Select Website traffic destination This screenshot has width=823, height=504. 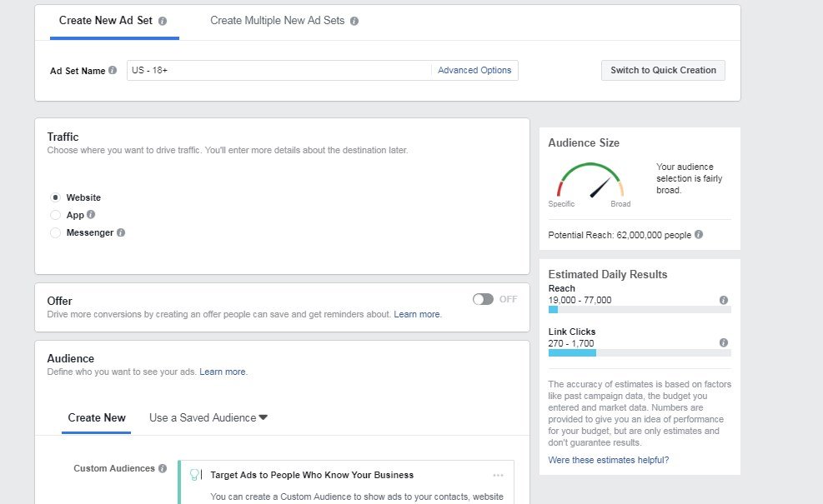point(55,197)
